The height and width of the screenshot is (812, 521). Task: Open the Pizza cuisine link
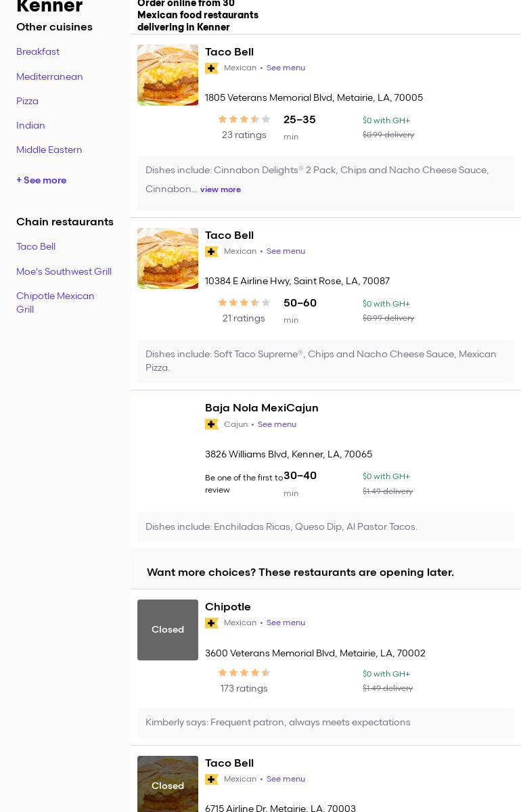[x=27, y=101]
